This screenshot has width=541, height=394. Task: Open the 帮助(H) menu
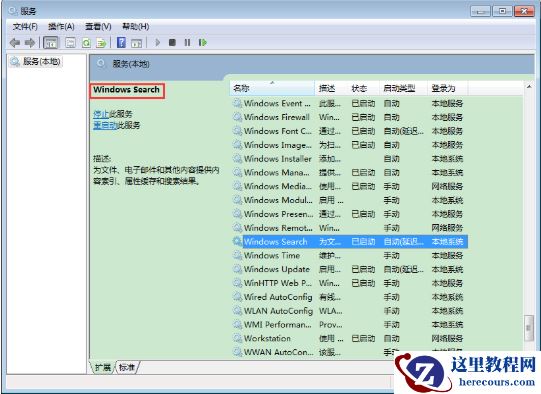136,27
